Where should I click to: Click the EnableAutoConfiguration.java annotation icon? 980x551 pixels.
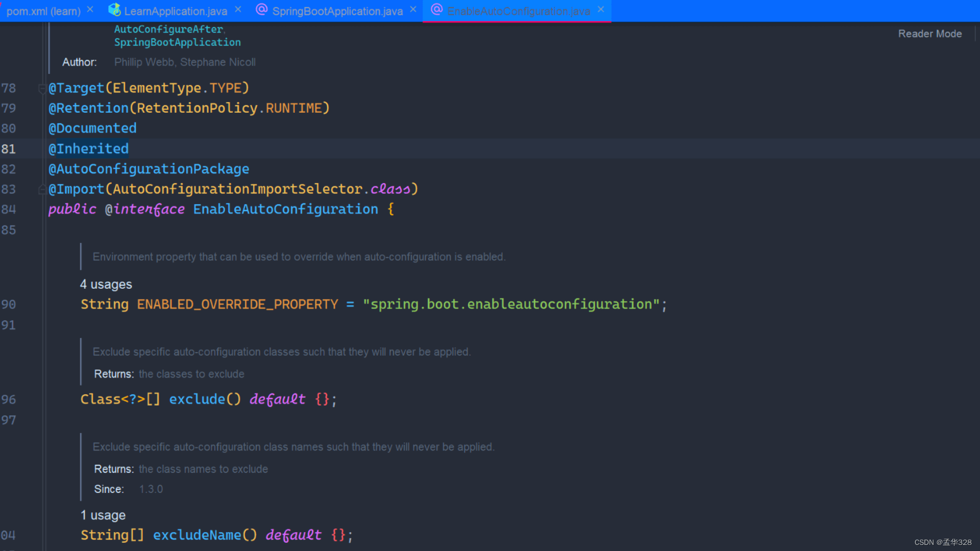436,10
